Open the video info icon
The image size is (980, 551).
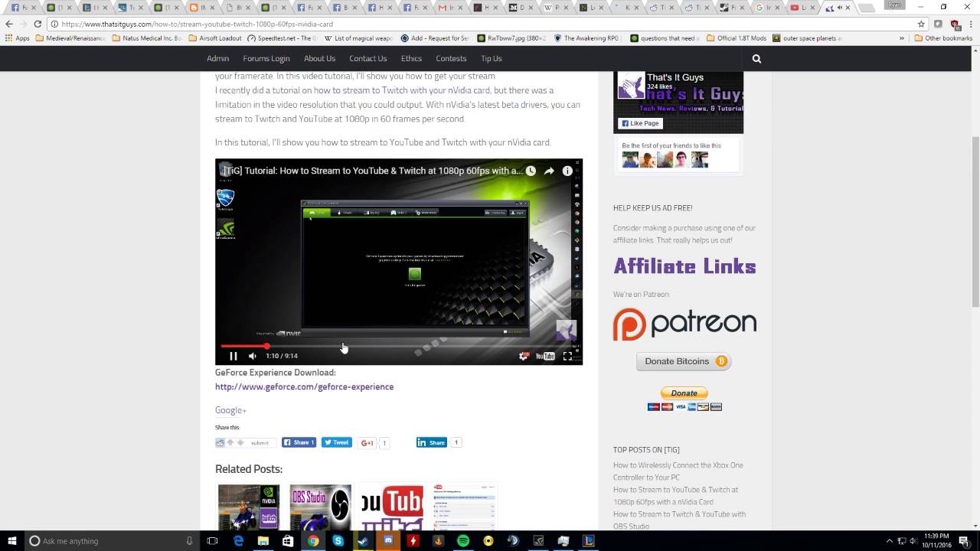point(567,171)
